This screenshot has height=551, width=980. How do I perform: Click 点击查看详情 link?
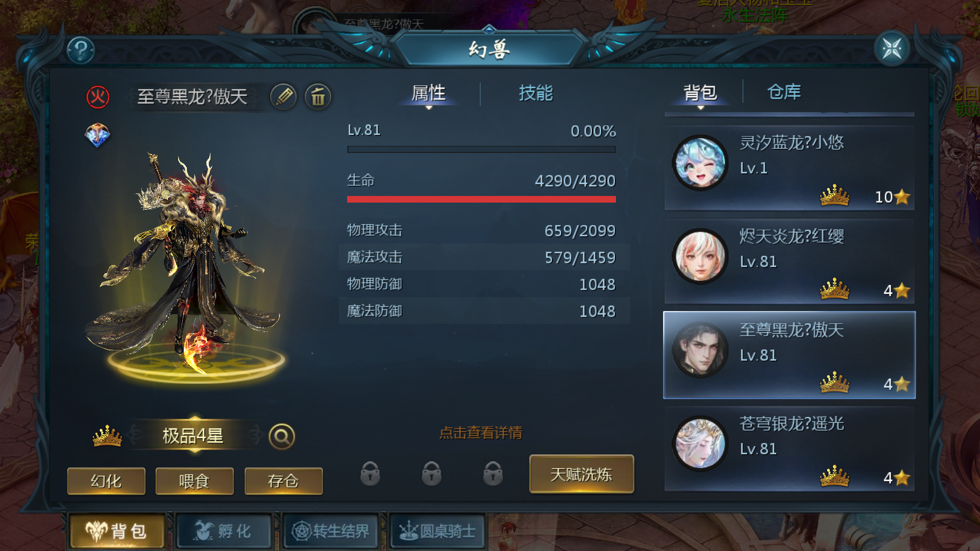[481, 433]
